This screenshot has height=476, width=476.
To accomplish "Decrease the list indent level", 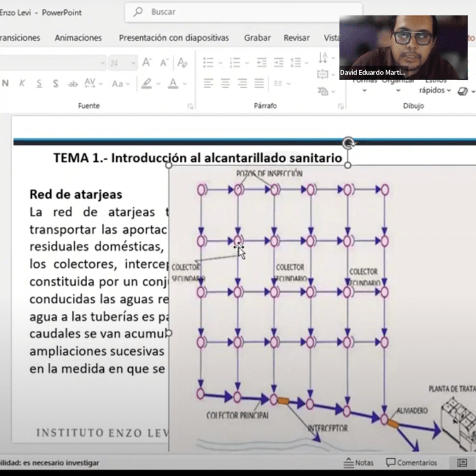I will [262, 63].
